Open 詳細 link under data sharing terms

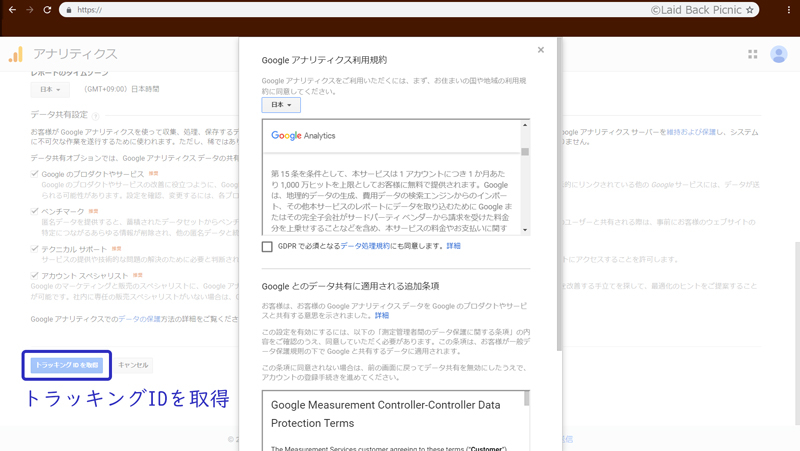[x=382, y=315]
